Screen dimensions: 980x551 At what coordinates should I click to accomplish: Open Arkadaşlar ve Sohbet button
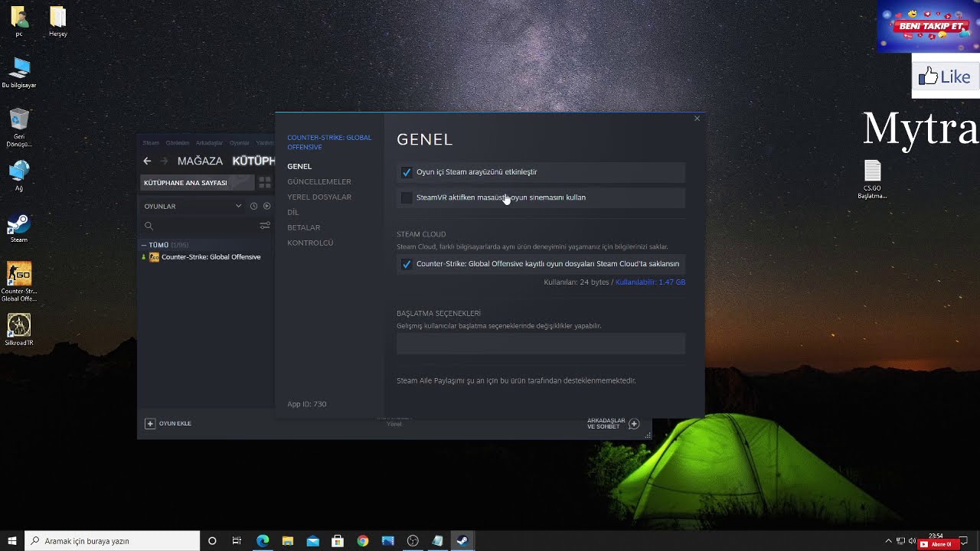coord(613,423)
